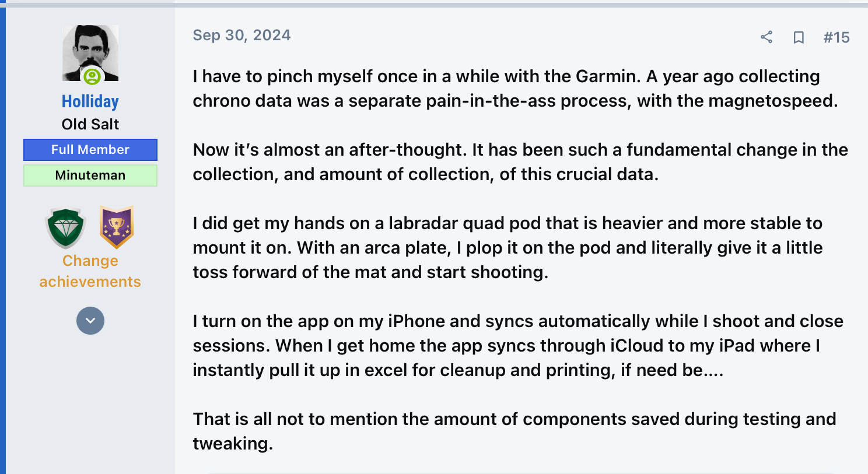Open the #15 post permalink
The width and height of the screenshot is (868, 474).
[x=836, y=37]
